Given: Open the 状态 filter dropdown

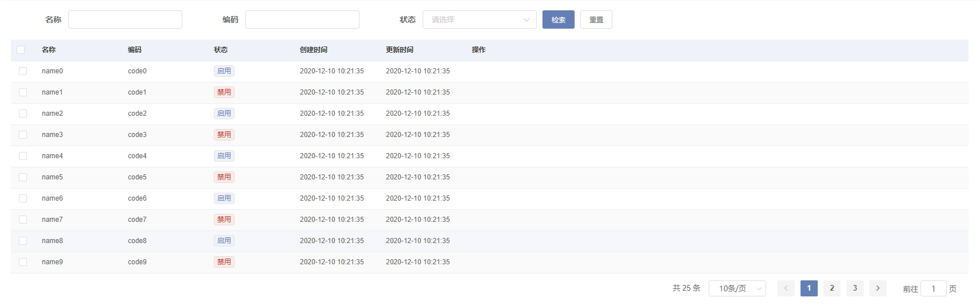Looking at the screenshot, I should pyautogui.click(x=479, y=19).
